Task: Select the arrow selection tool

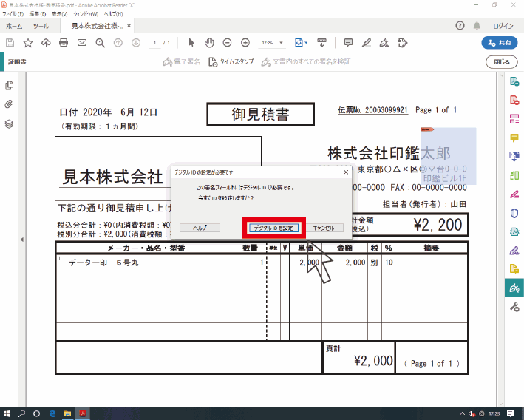Action: tap(191, 43)
